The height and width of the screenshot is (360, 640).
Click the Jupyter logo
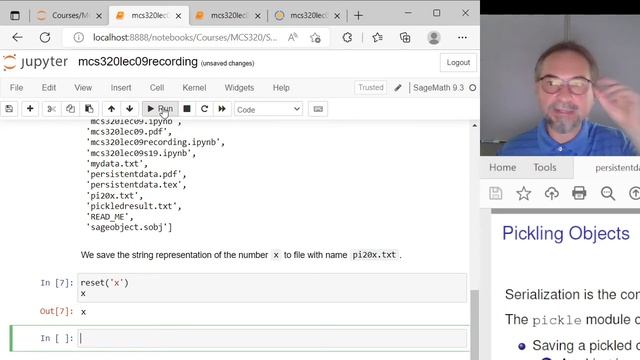click(35, 62)
